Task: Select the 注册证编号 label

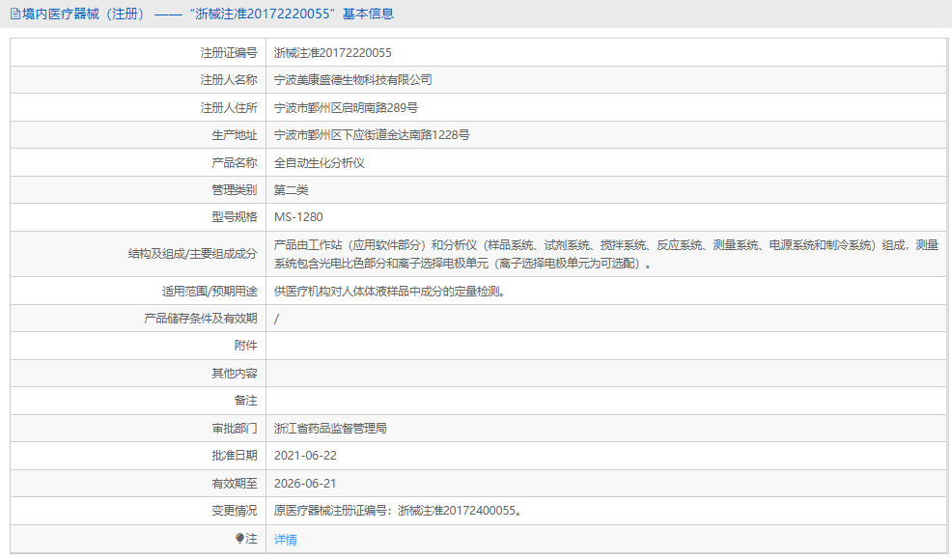Action: [229, 53]
